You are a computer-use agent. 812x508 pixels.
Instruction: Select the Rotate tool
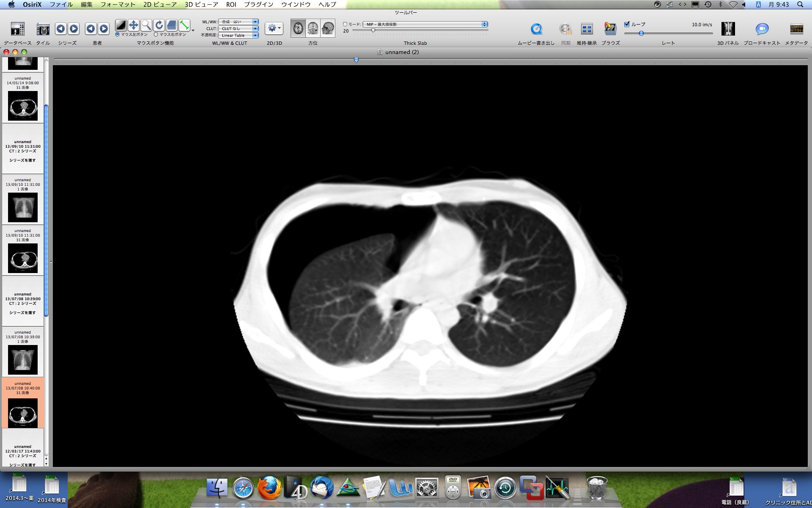click(159, 25)
